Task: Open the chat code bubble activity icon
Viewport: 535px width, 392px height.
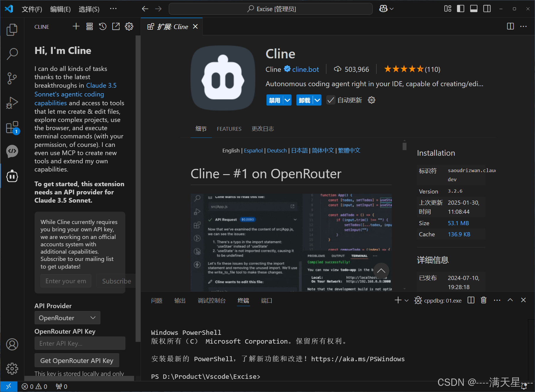Action: (x=12, y=152)
